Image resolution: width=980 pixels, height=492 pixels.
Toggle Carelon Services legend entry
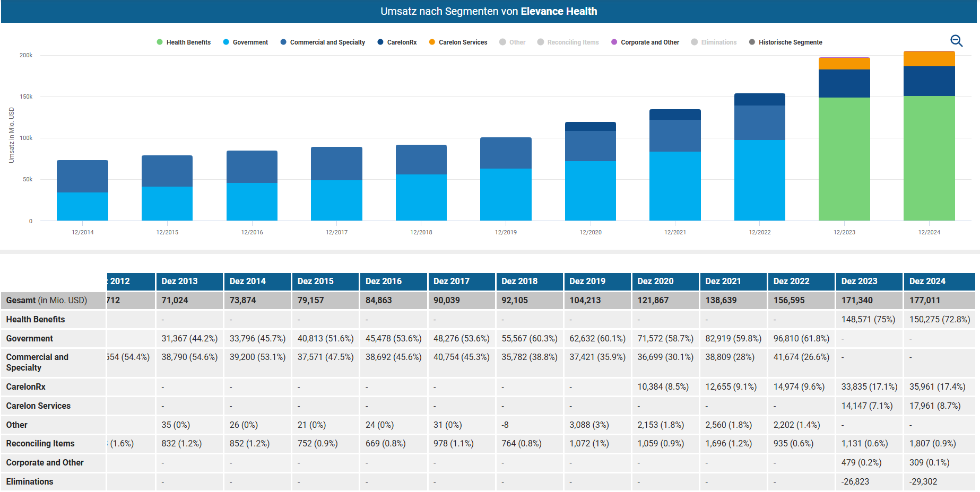pyautogui.click(x=462, y=42)
